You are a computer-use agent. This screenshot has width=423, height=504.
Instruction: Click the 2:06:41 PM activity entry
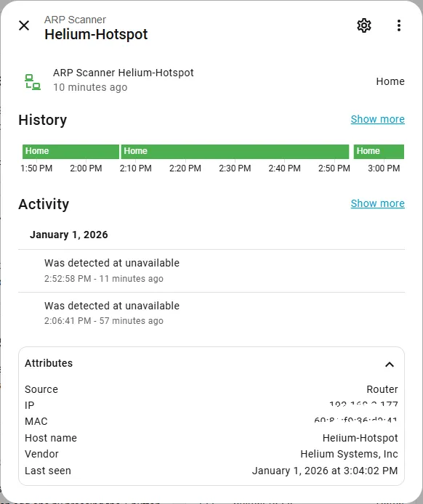(x=211, y=314)
